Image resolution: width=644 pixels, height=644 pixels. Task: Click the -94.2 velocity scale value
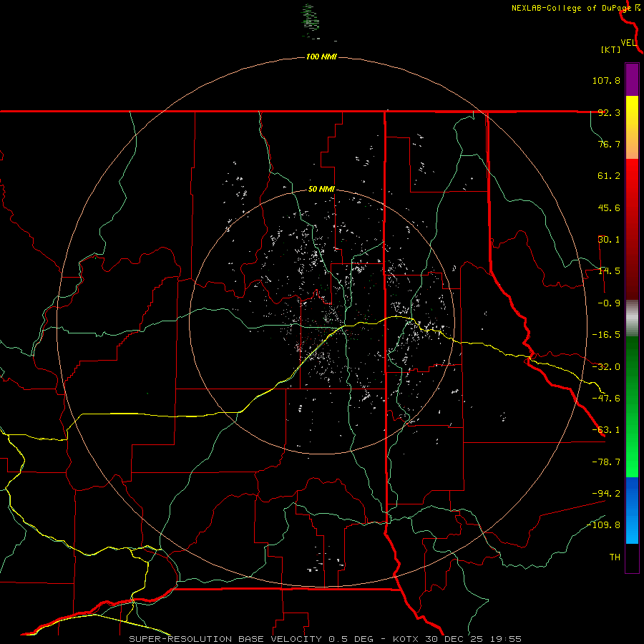pos(606,493)
